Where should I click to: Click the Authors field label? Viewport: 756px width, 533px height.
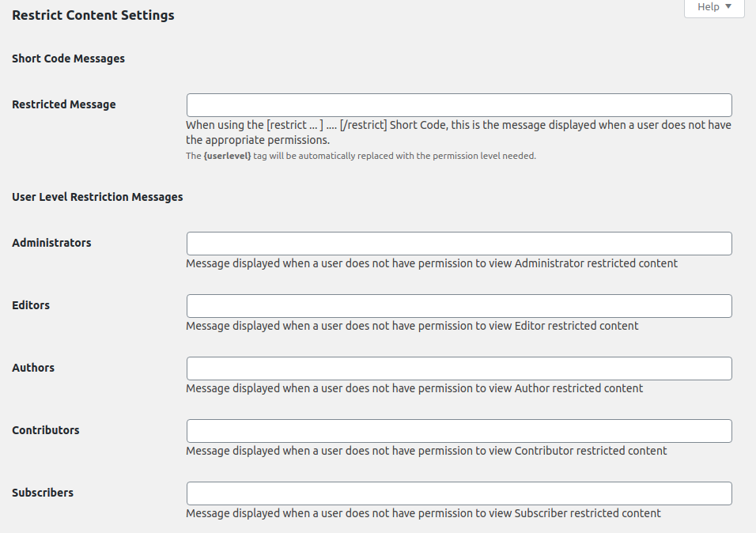tap(32, 367)
